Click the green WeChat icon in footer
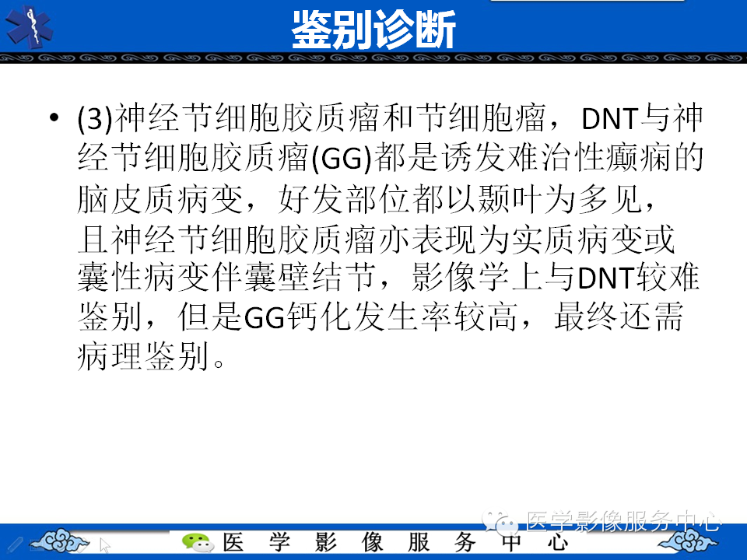747x560 pixels. point(198,543)
